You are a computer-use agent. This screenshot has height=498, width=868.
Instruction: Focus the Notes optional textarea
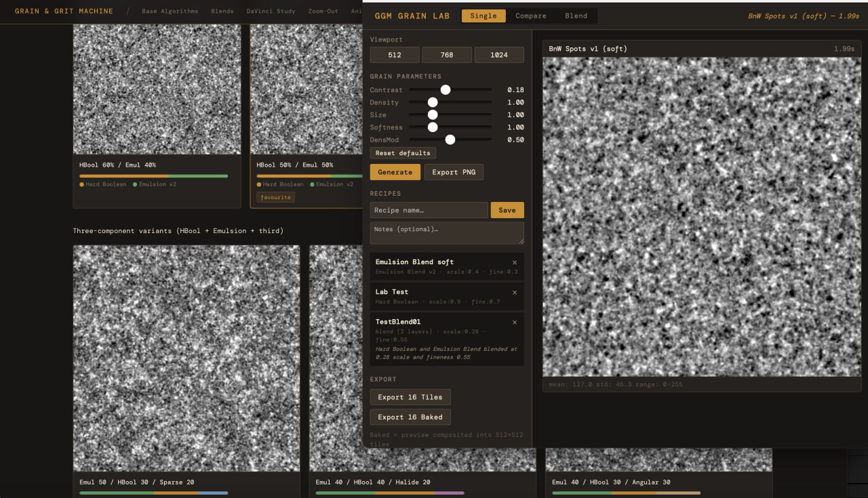pyautogui.click(x=447, y=233)
